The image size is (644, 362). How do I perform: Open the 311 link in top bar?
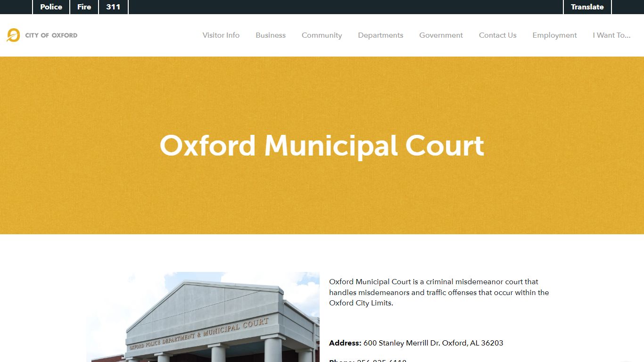(x=113, y=7)
